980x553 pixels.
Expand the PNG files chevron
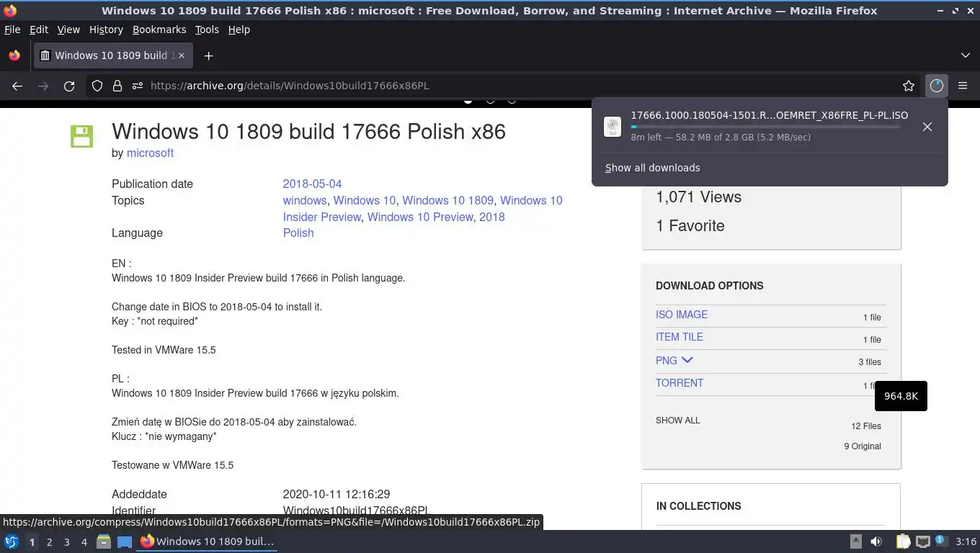(x=687, y=360)
